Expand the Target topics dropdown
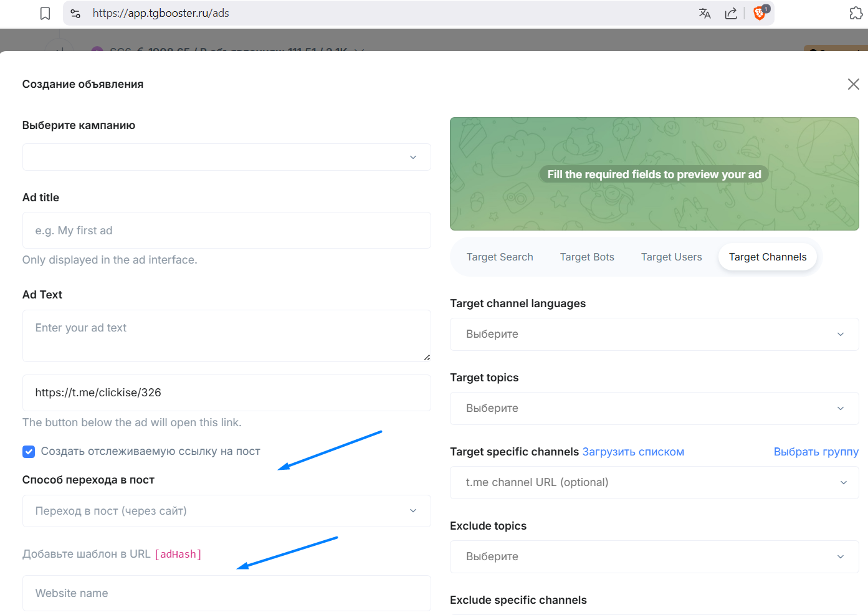This screenshot has width=868, height=615. click(x=654, y=409)
